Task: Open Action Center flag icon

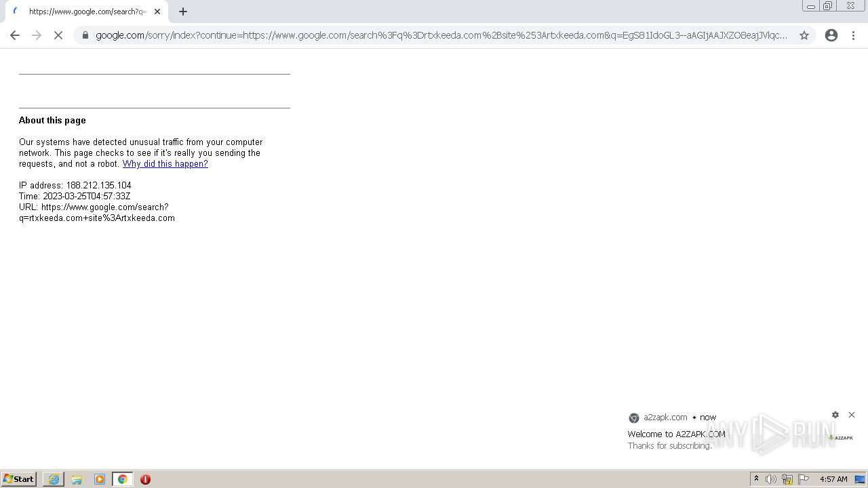Action: (x=804, y=479)
